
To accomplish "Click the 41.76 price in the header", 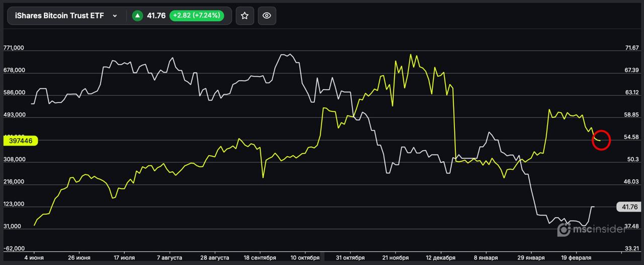I will coord(156,16).
